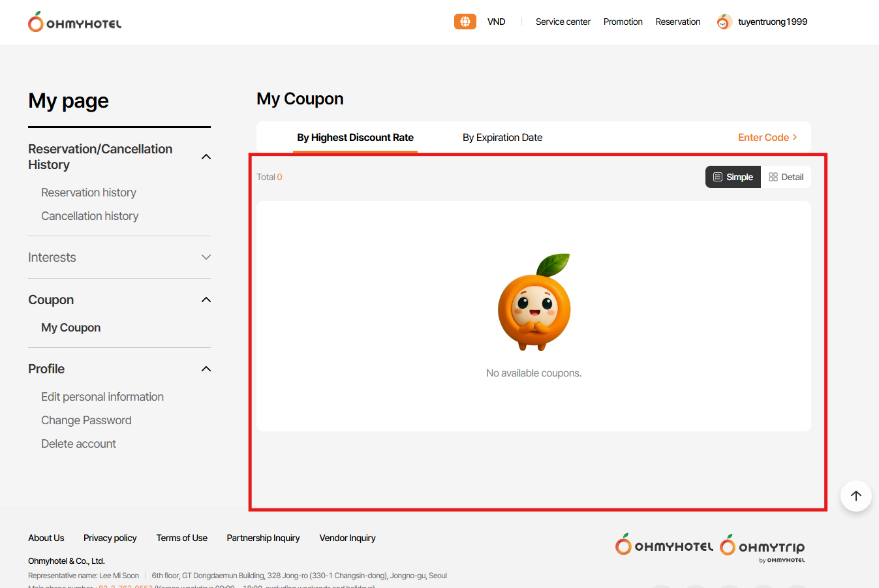Collapse the Profile section chevron
The width and height of the screenshot is (879, 588).
pyautogui.click(x=206, y=369)
